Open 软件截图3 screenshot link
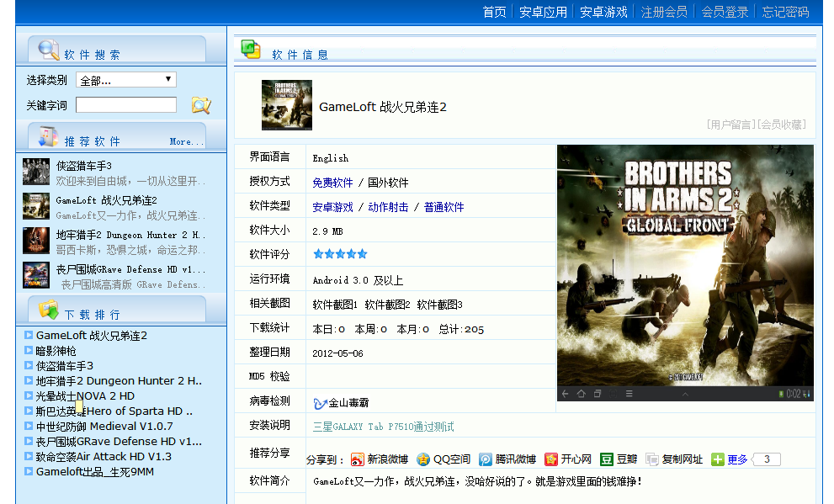Viewport: 834px width, 504px height. [x=440, y=305]
